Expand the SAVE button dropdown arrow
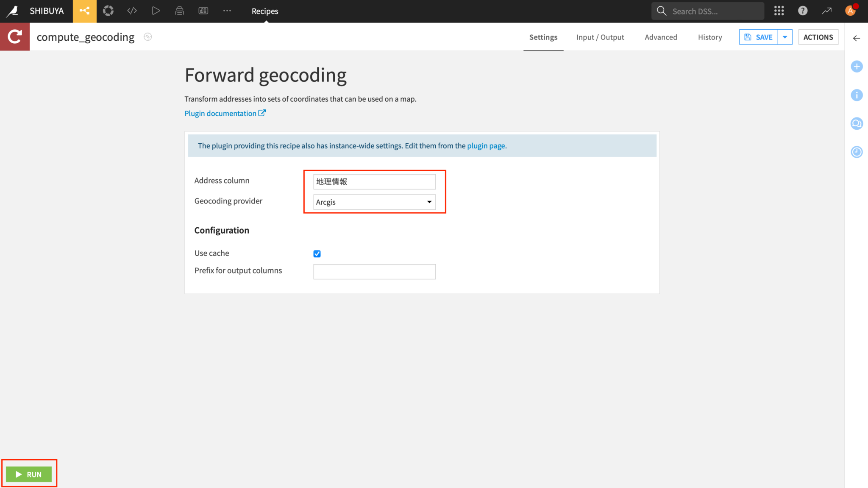The image size is (868, 488). click(x=785, y=37)
